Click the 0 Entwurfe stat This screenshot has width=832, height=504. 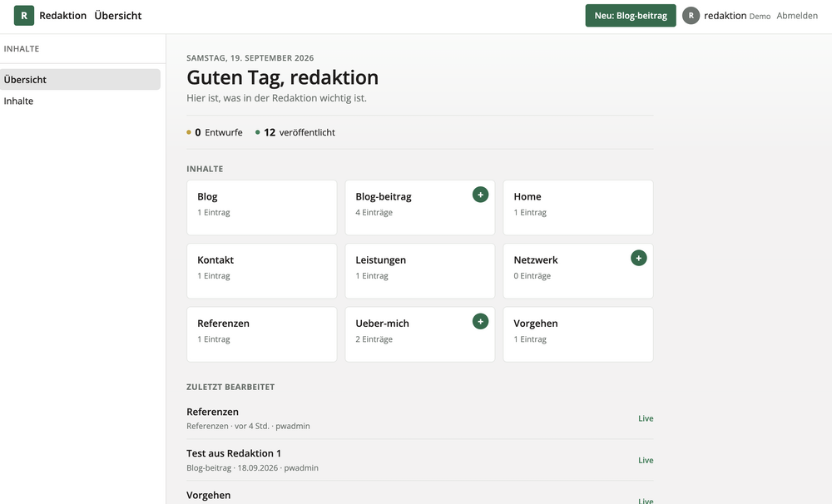pyautogui.click(x=215, y=132)
